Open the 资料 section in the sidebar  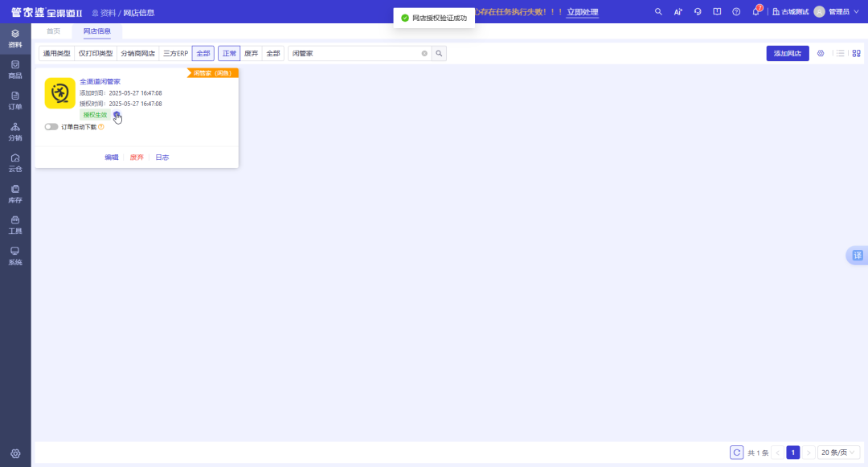[x=15, y=39]
